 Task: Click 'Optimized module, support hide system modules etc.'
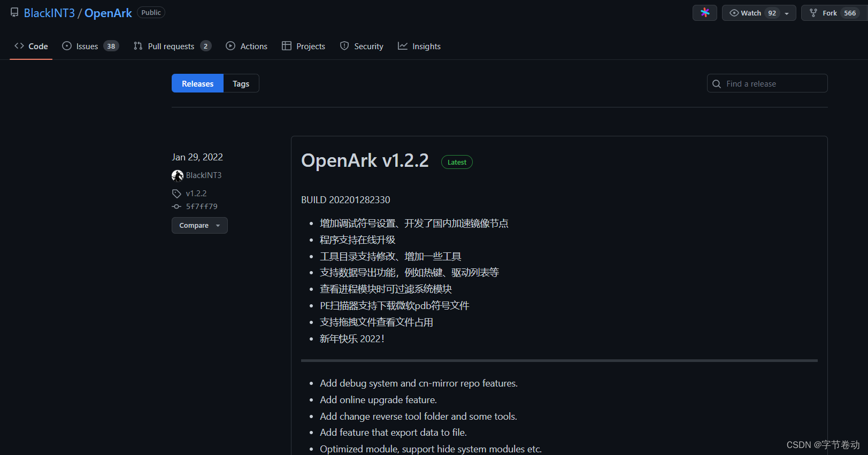431,449
